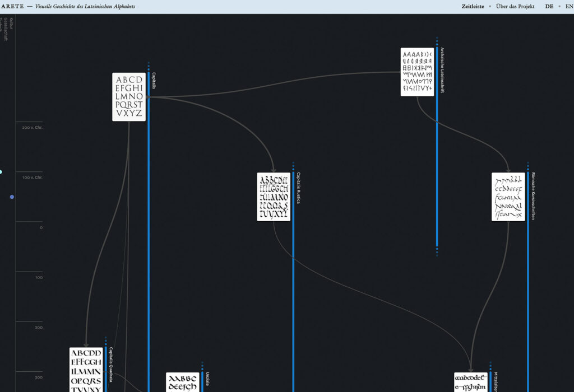Open the Zeitleiste navigation item
The height and width of the screenshot is (392, 574).
point(473,6)
